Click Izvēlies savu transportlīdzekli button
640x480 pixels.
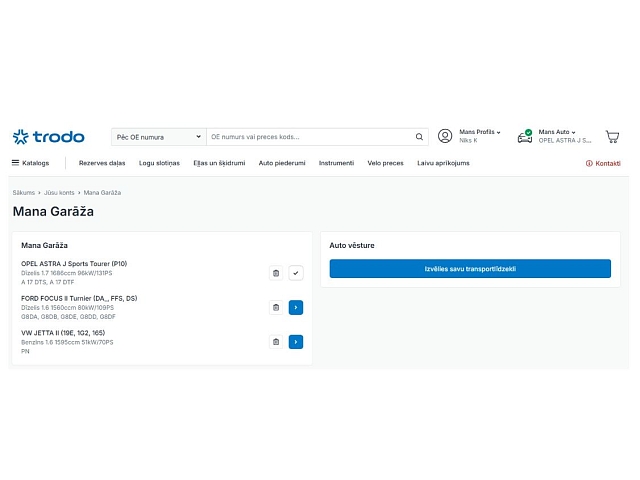pyautogui.click(x=470, y=269)
